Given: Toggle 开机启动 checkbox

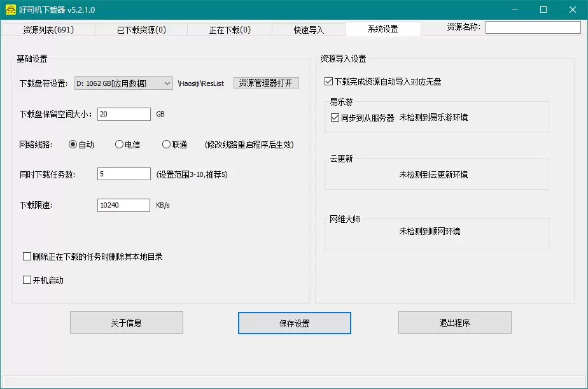Looking at the screenshot, I should coord(43,280).
